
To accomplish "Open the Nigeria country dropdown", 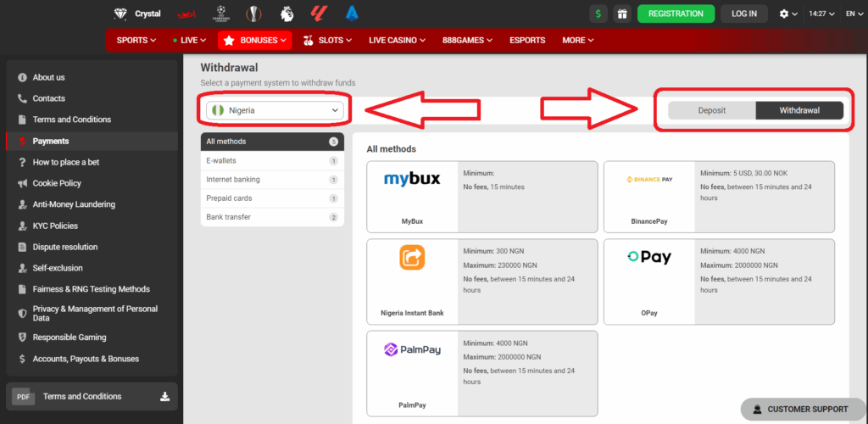I will click(x=275, y=110).
